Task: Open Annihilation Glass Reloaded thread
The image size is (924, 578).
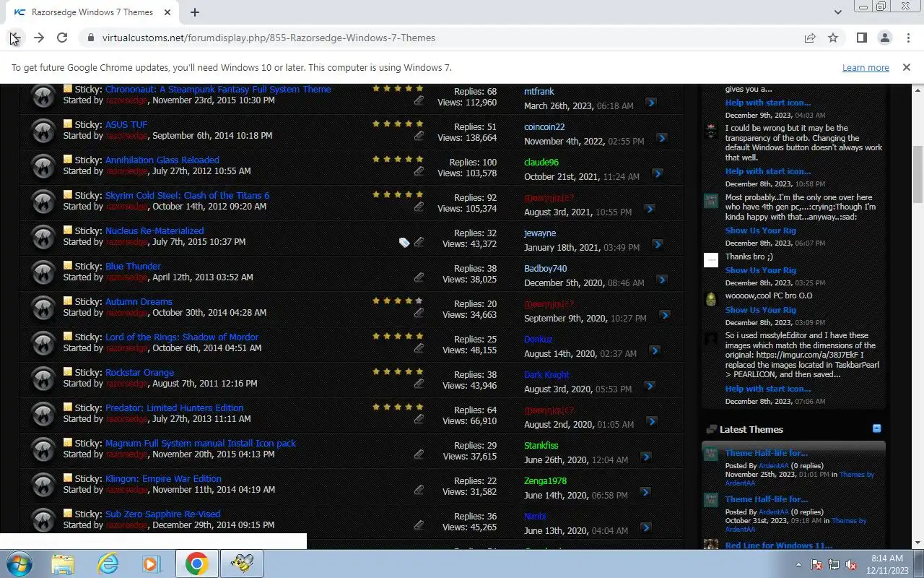Action: click(x=162, y=160)
